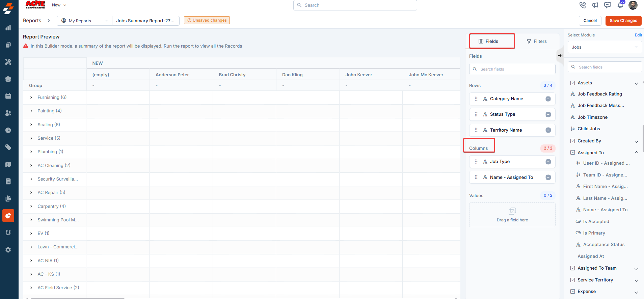Open the announcements megaphone icon

[595, 5]
